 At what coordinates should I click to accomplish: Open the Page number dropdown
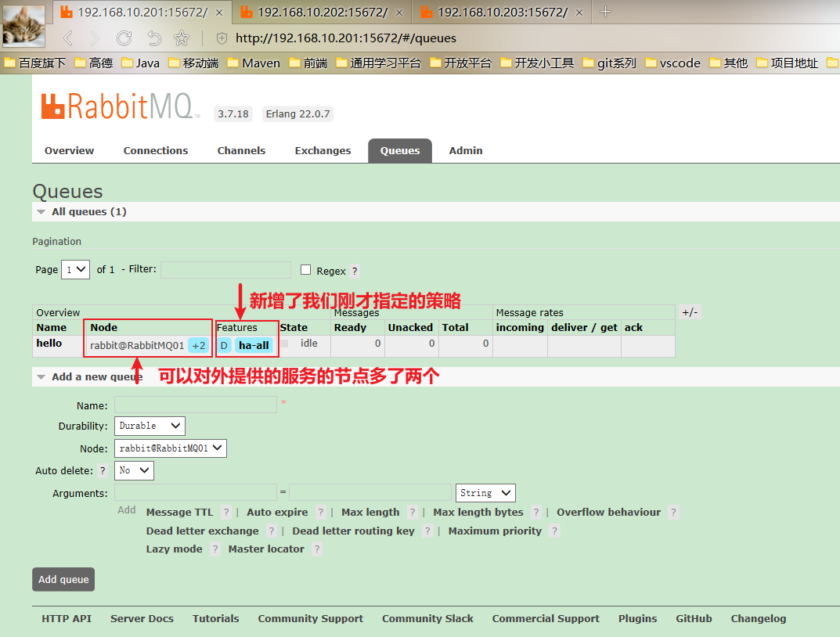[75, 269]
